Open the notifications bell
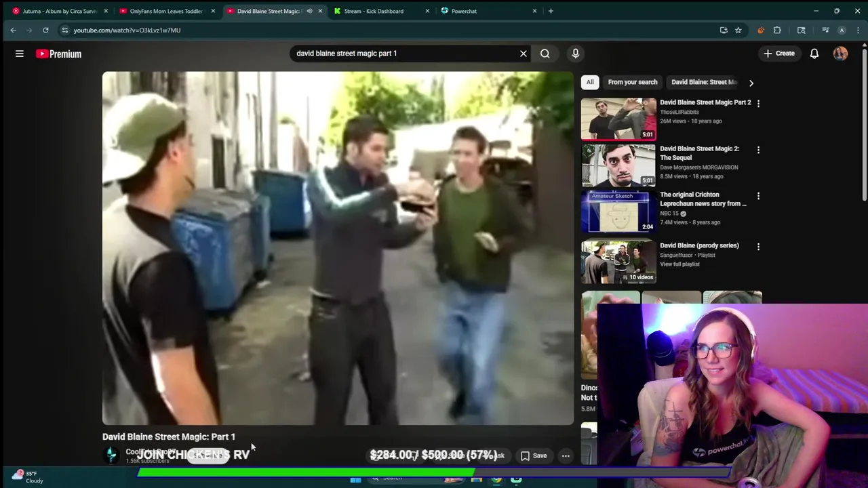868x488 pixels. 814,54
